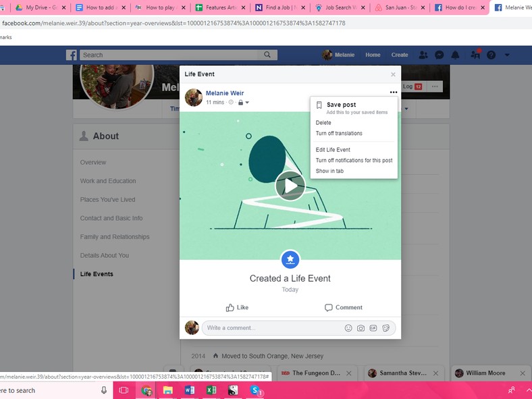Click the Comment speech bubble icon

click(328, 308)
